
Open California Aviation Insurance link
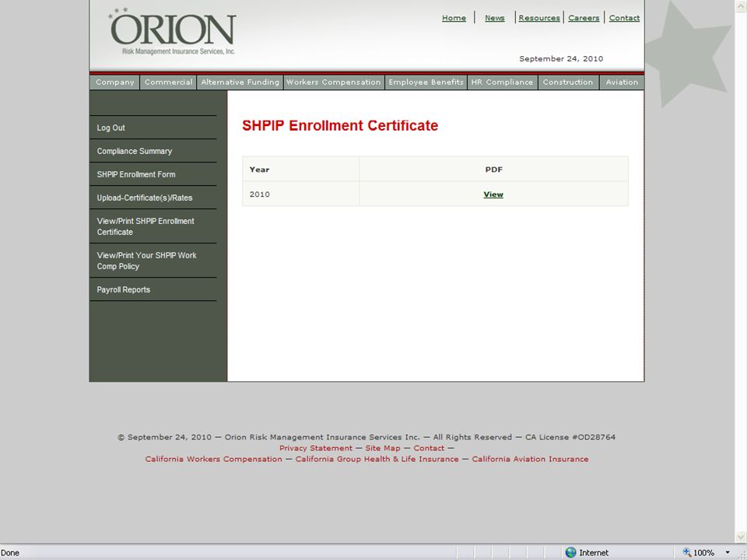point(530,459)
